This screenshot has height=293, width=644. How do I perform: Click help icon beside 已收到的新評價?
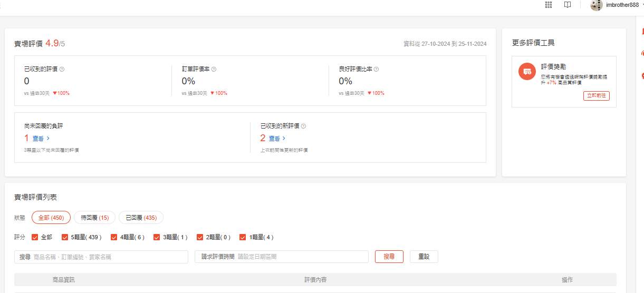303,126
